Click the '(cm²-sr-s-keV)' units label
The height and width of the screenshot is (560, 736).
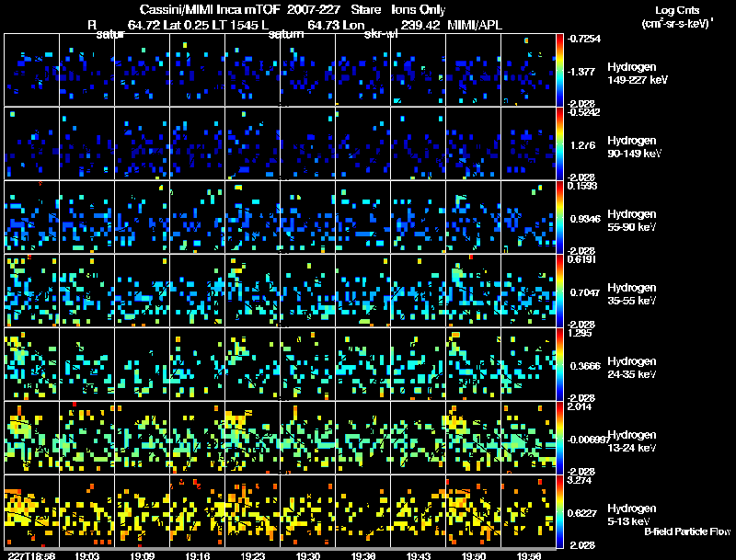click(677, 24)
